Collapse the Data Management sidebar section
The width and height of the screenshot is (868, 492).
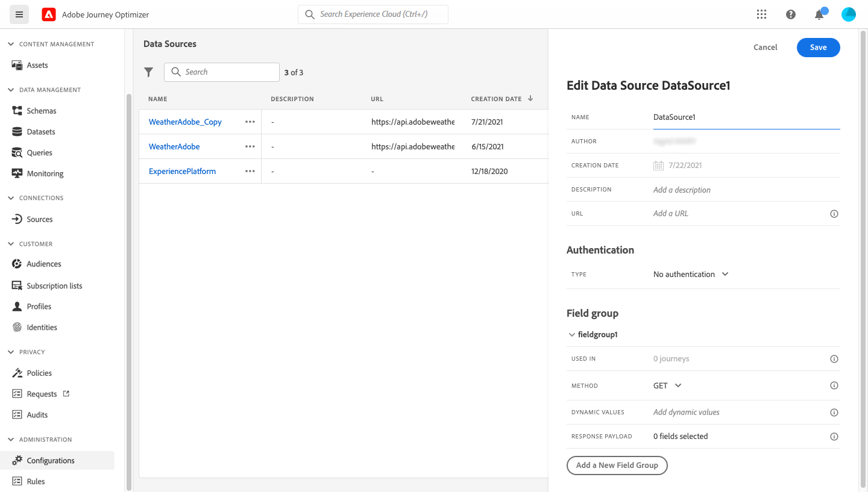tap(11, 90)
